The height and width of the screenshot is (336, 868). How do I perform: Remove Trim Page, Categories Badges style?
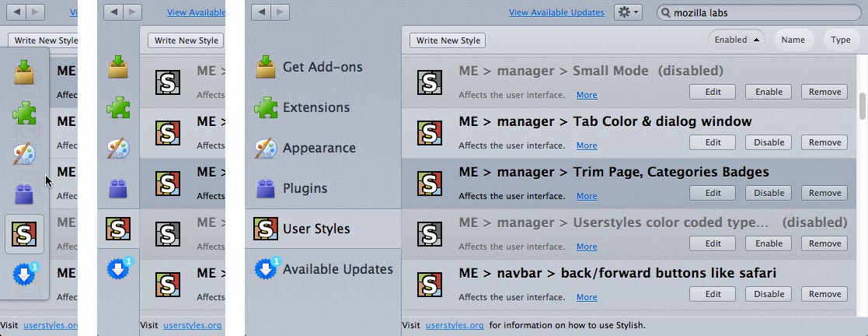click(x=824, y=193)
